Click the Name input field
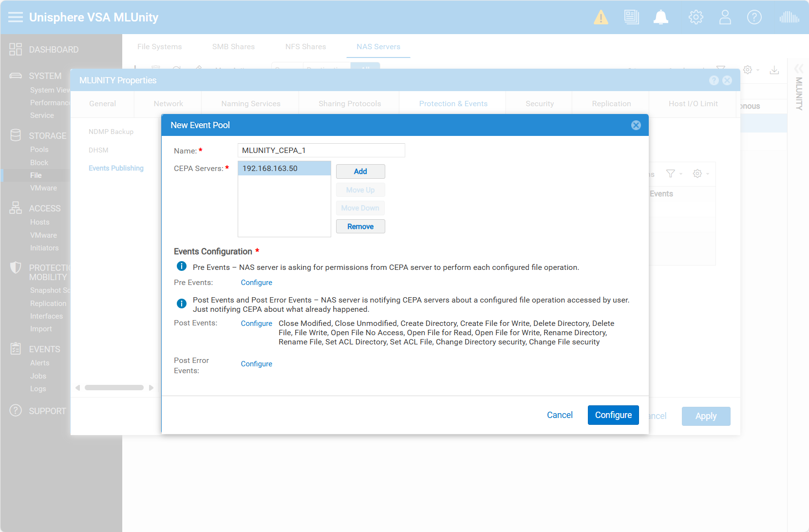The width and height of the screenshot is (809, 532). (321, 151)
